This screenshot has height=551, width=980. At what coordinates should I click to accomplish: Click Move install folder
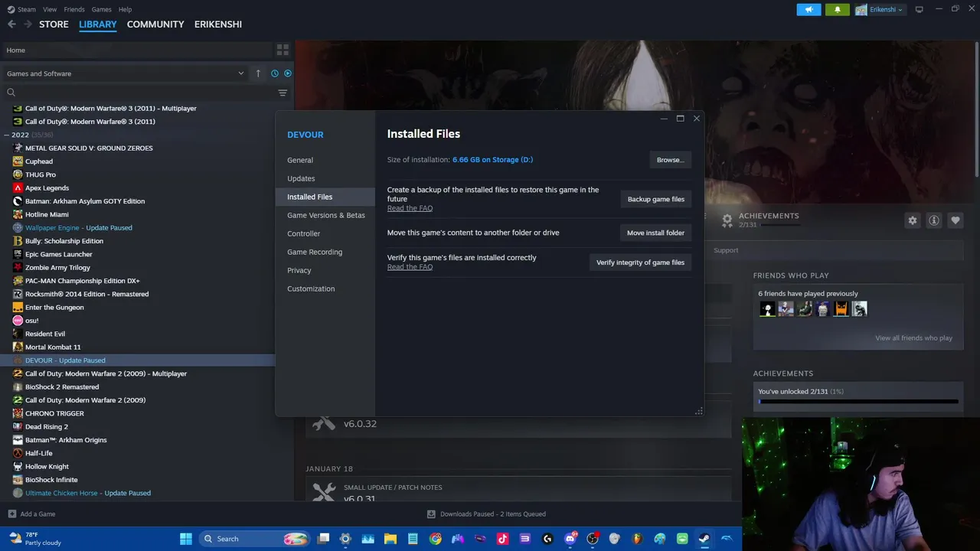coord(655,233)
